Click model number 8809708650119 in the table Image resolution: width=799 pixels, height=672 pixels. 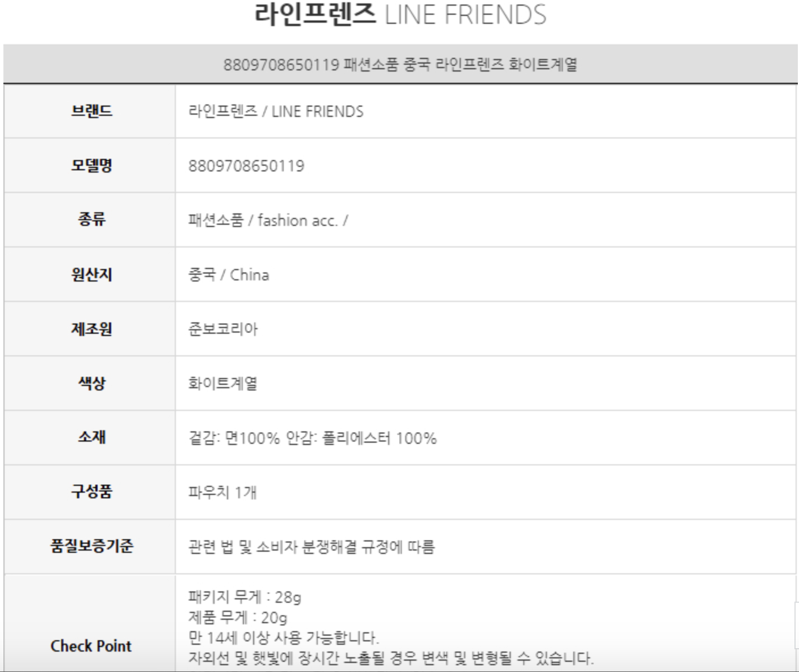coord(246,166)
